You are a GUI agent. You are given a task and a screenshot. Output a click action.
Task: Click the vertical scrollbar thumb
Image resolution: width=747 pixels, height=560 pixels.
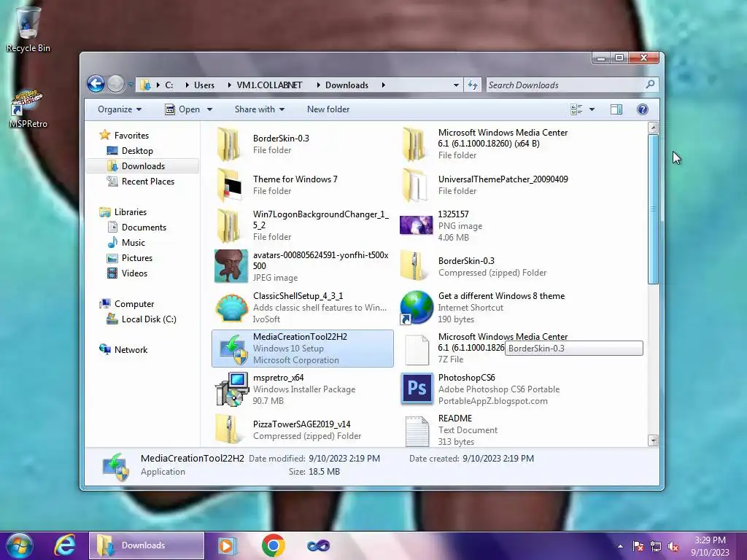point(654,209)
